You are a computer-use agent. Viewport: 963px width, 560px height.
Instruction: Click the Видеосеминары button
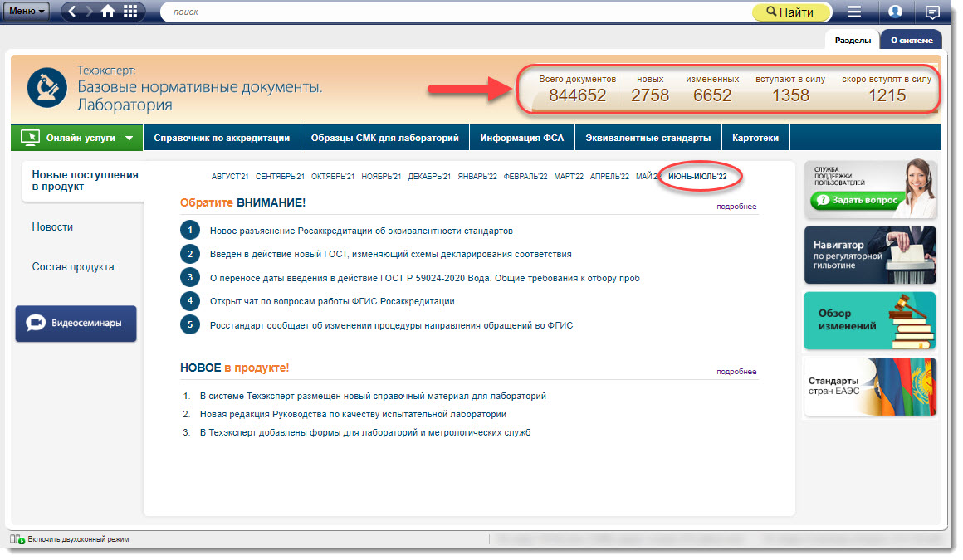[x=76, y=323]
